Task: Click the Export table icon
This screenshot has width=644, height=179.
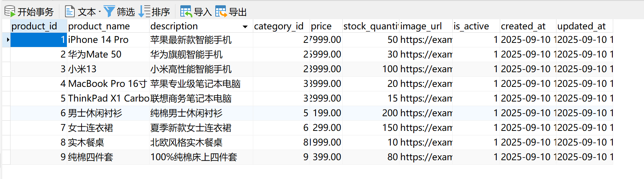Action: (x=221, y=12)
